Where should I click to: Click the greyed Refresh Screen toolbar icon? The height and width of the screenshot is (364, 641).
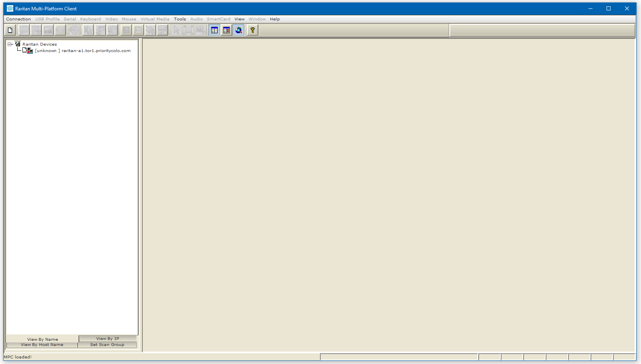click(x=100, y=30)
